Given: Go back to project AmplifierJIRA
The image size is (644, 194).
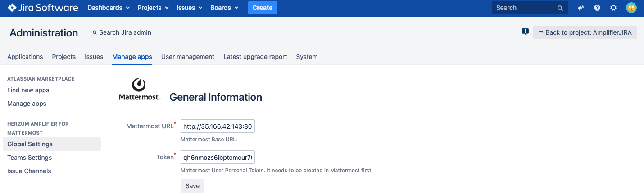Looking at the screenshot, I should click(x=585, y=32).
